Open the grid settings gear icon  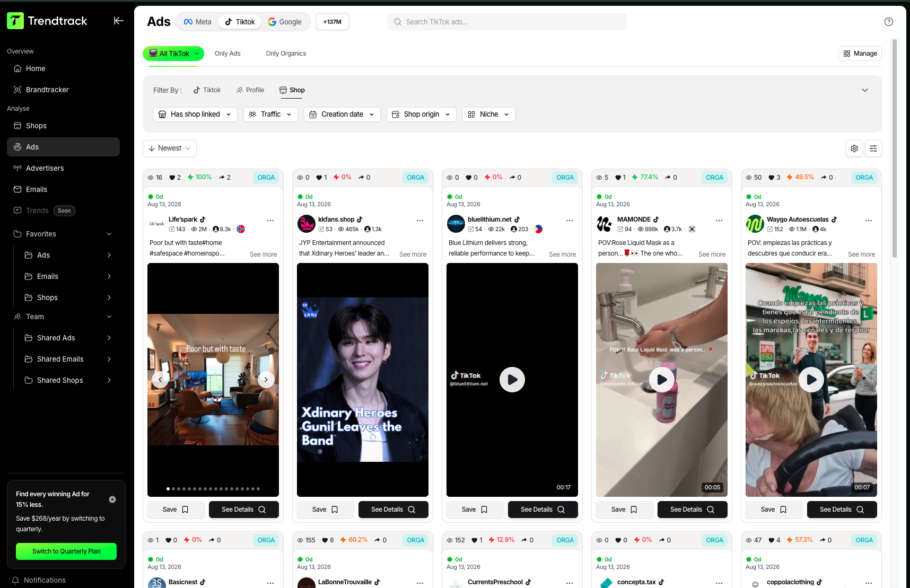click(x=854, y=148)
